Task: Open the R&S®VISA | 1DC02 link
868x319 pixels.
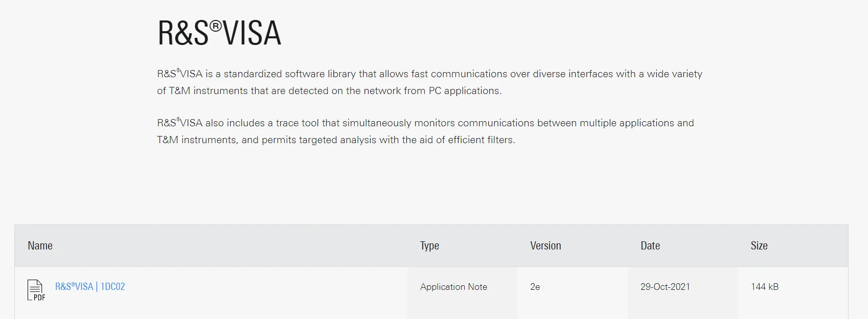Action: (90, 286)
